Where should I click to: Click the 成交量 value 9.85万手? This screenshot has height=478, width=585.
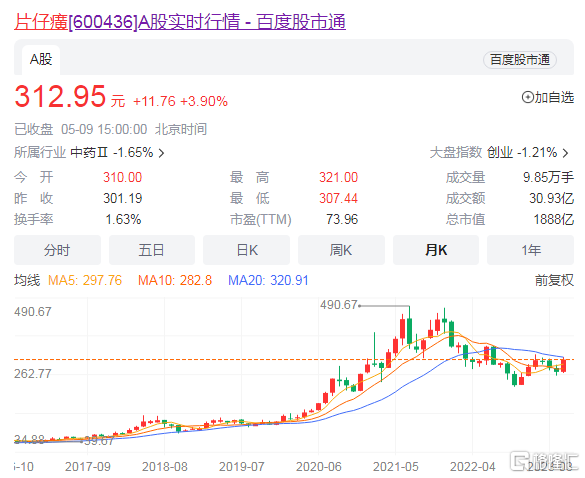point(548,177)
